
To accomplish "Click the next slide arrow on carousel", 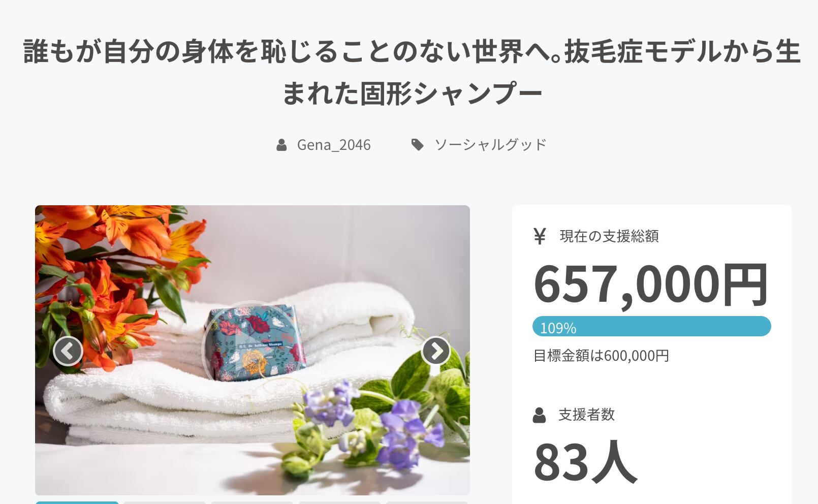I will point(436,351).
